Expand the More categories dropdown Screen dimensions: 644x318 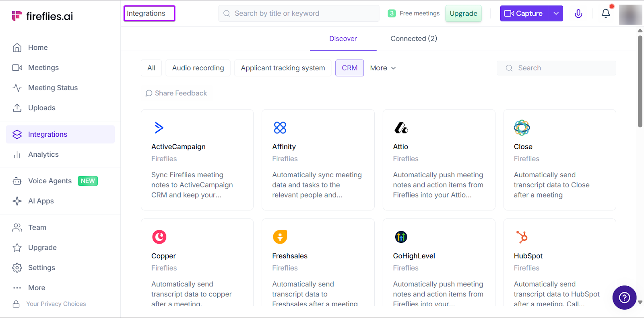tap(383, 68)
